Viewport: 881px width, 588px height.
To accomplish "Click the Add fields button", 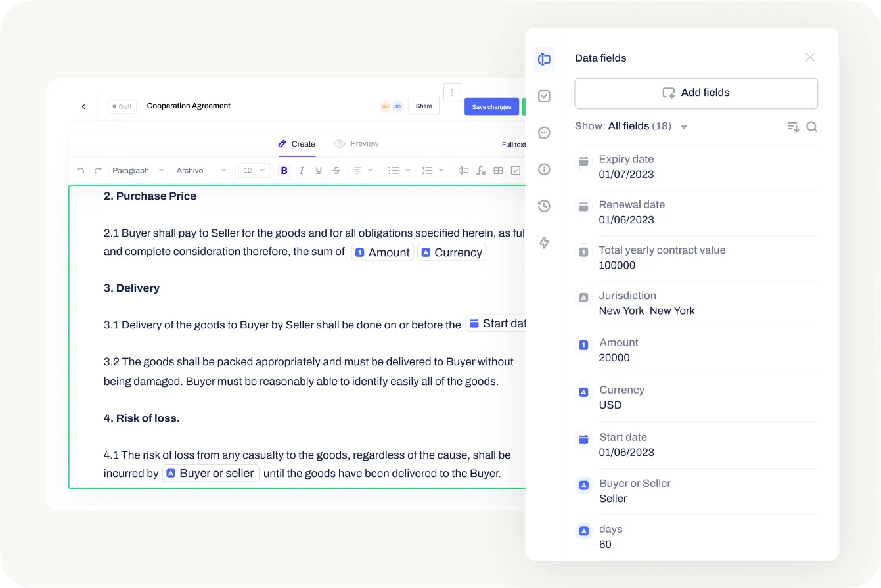I will (696, 93).
